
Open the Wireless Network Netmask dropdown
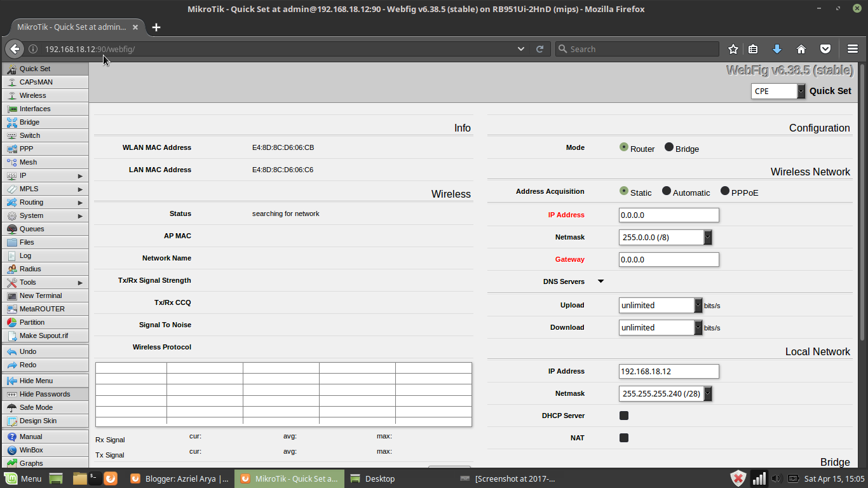coord(665,237)
